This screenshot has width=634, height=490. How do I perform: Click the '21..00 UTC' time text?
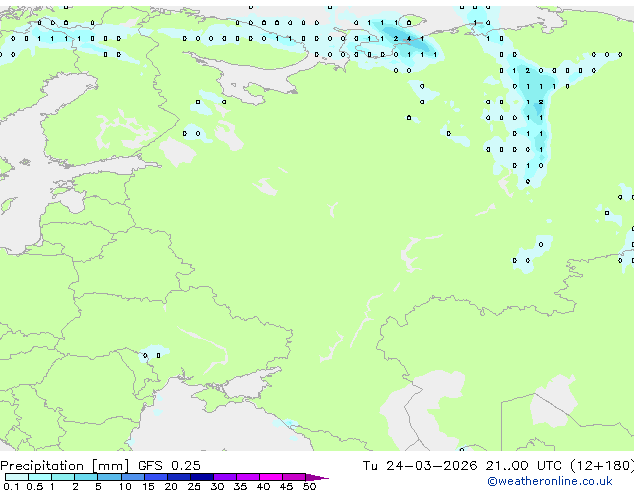pos(524,465)
